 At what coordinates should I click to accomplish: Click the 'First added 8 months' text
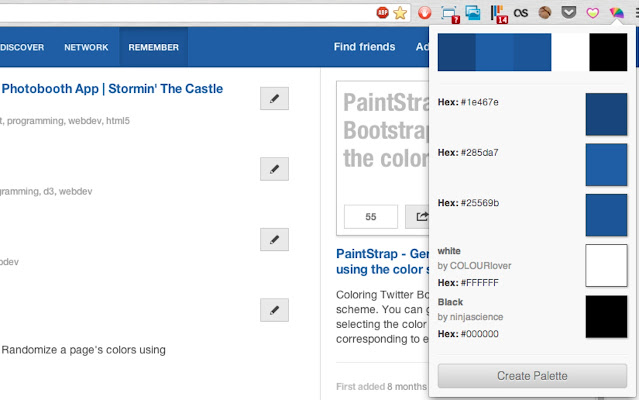pos(381,387)
